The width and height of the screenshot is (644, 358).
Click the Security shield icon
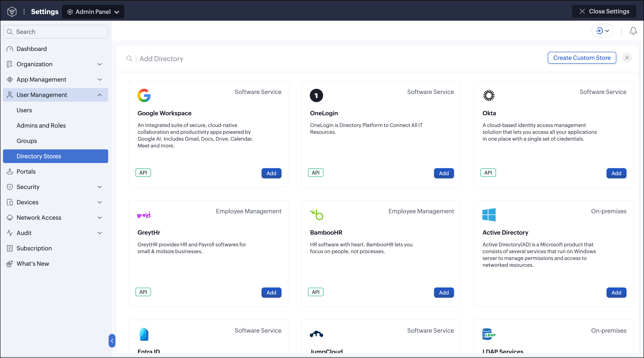[x=10, y=187]
